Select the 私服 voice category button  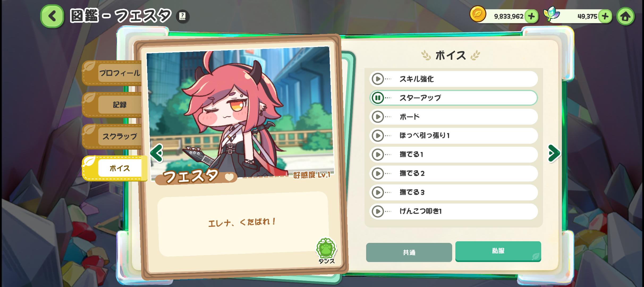tap(498, 251)
